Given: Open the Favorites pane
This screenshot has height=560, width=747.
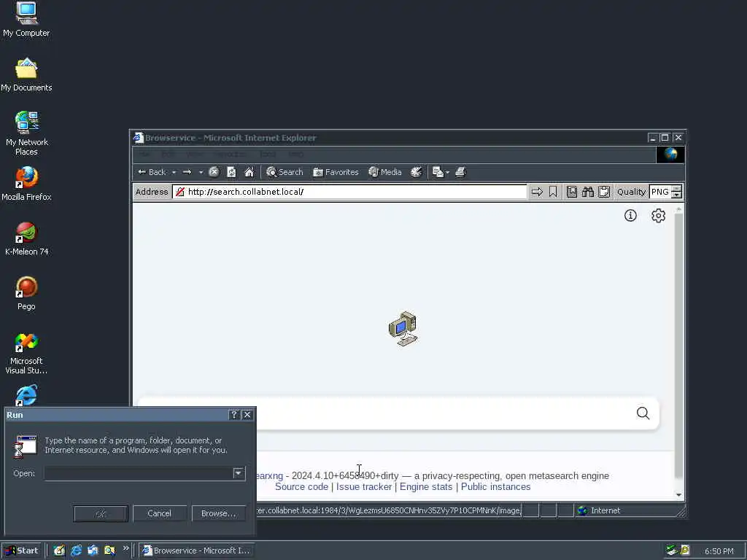Looking at the screenshot, I should click(336, 172).
